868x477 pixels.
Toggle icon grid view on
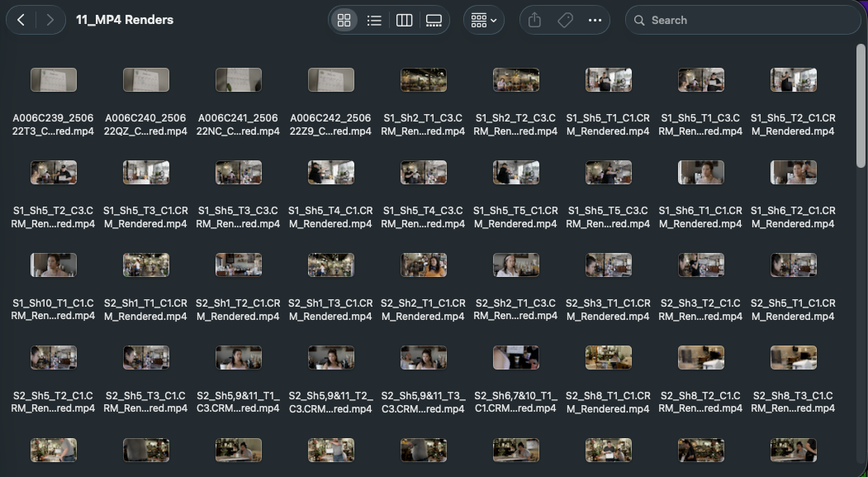(344, 19)
